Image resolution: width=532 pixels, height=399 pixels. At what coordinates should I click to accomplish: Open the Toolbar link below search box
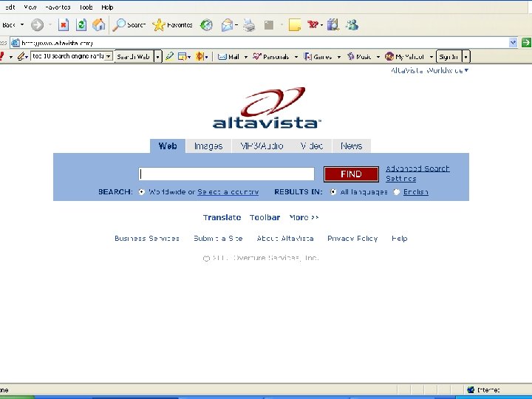(x=265, y=217)
